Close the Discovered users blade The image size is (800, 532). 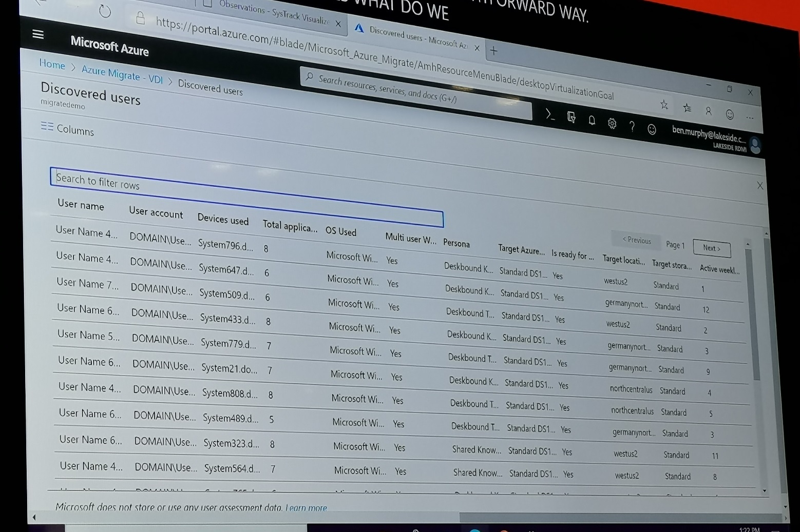click(760, 185)
